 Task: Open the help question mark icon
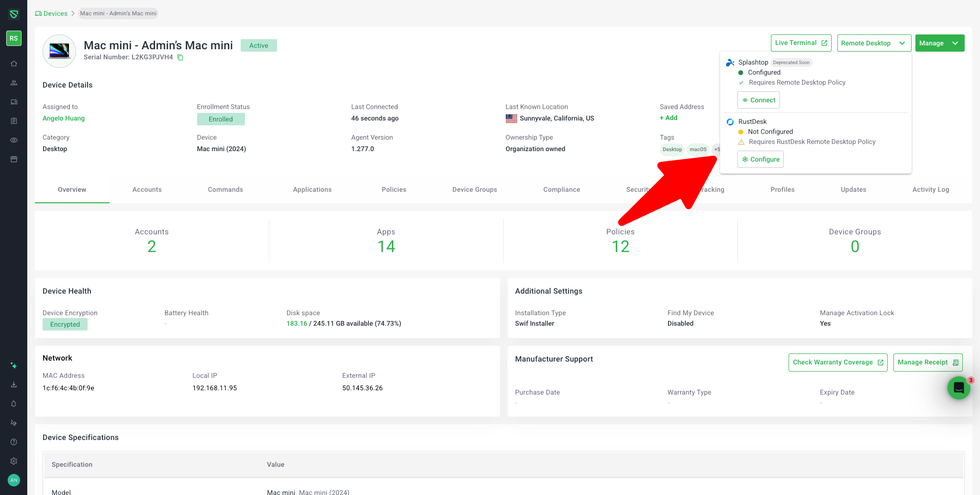pyautogui.click(x=14, y=442)
